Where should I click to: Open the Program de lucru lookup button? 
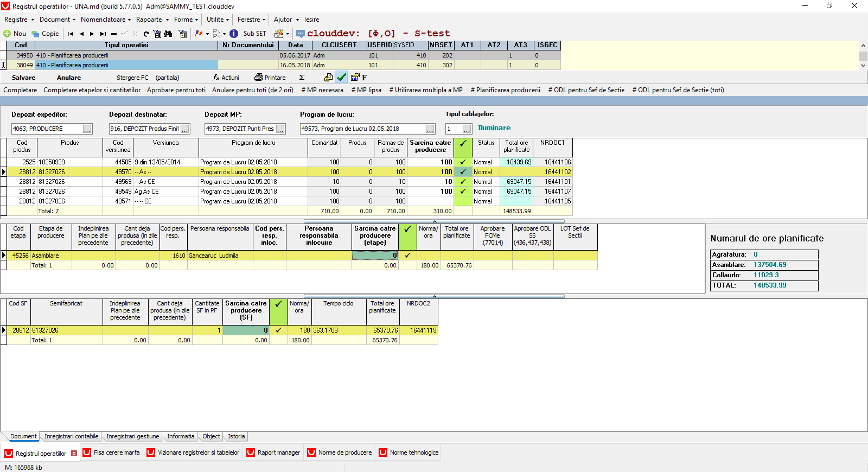(x=430, y=129)
